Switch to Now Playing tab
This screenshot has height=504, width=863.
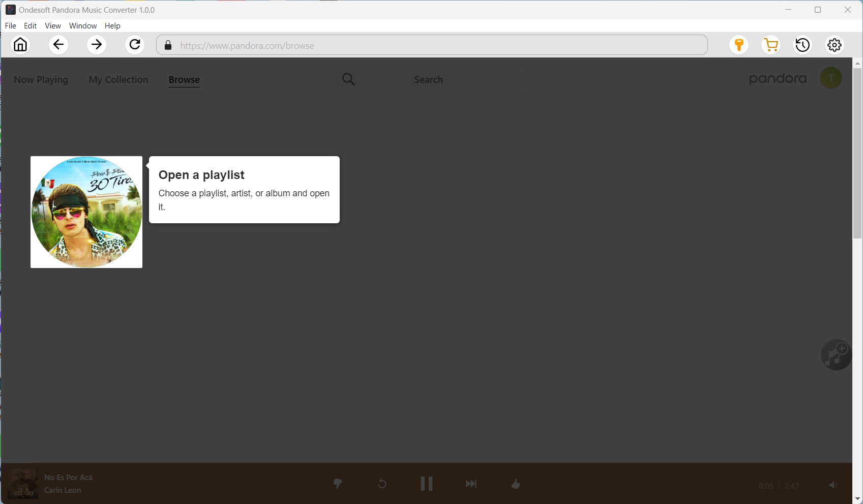[41, 79]
